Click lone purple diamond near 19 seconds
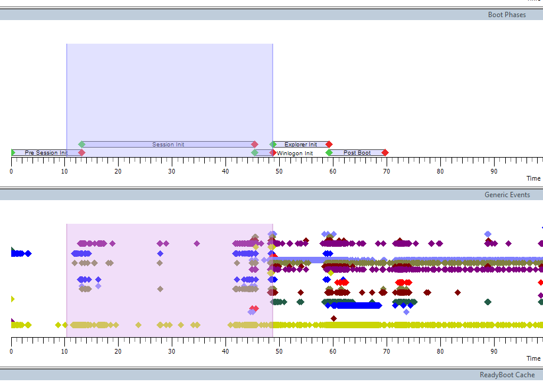 [112, 244]
